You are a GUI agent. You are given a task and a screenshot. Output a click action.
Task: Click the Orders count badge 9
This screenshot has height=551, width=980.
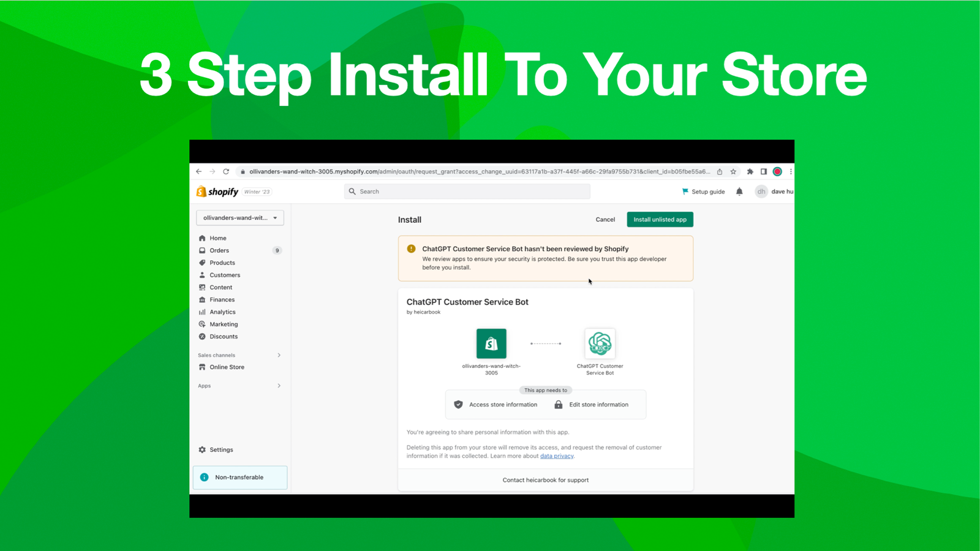277,250
